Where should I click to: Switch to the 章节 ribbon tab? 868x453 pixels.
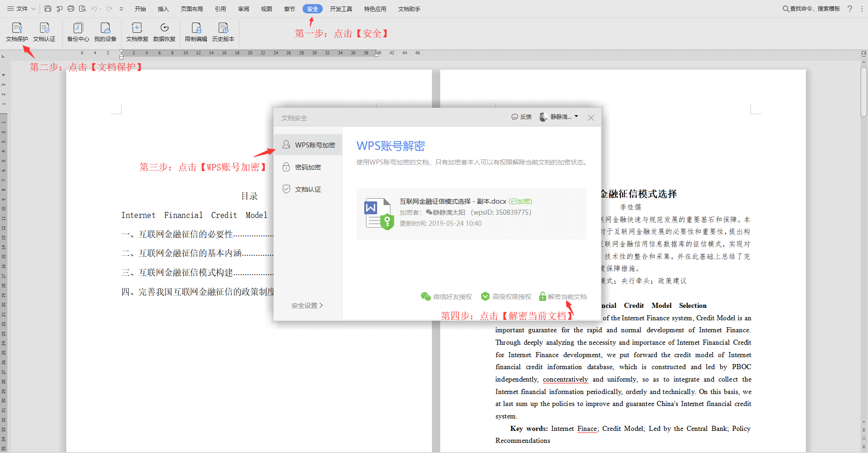(290, 9)
